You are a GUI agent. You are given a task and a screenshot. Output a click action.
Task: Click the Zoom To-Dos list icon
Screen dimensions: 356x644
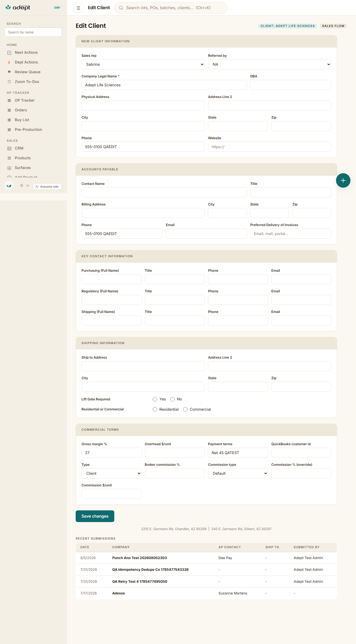[x=9, y=82]
